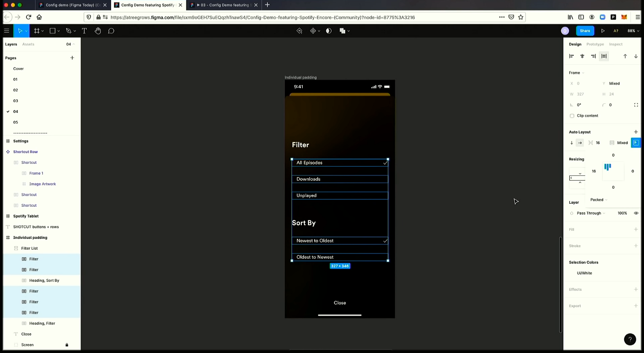Screen dimensions: 644x353
Task: Add a Stroke with the plus button
Action: [636, 246]
